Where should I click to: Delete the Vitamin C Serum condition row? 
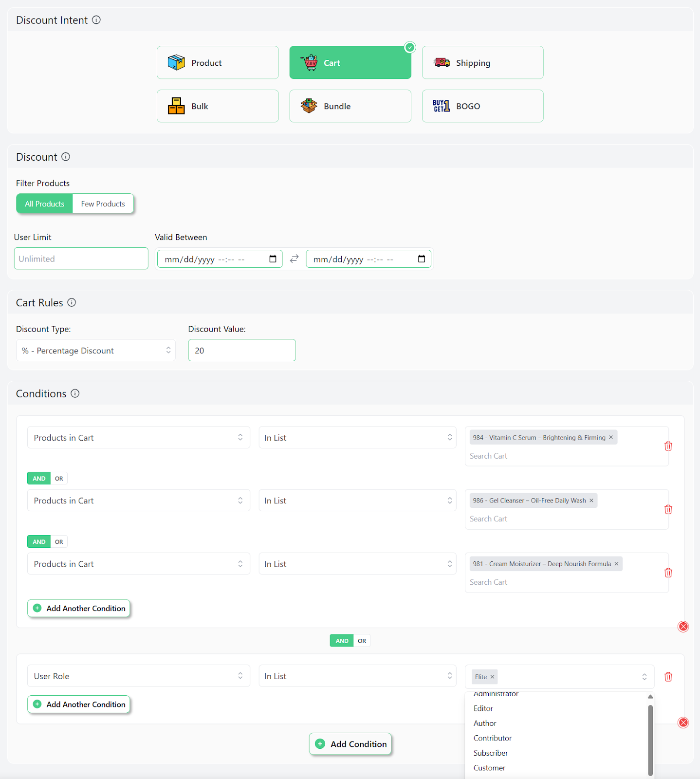pos(668,446)
